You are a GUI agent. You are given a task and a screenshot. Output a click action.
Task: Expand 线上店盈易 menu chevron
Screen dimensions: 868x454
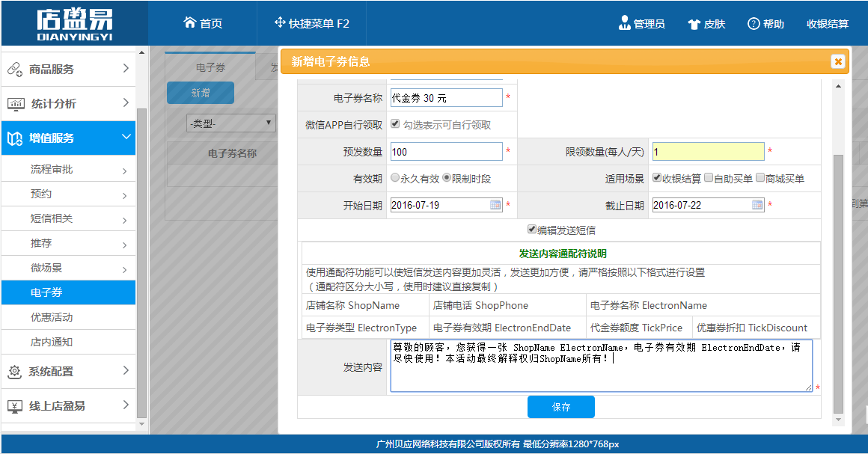pyautogui.click(x=126, y=405)
